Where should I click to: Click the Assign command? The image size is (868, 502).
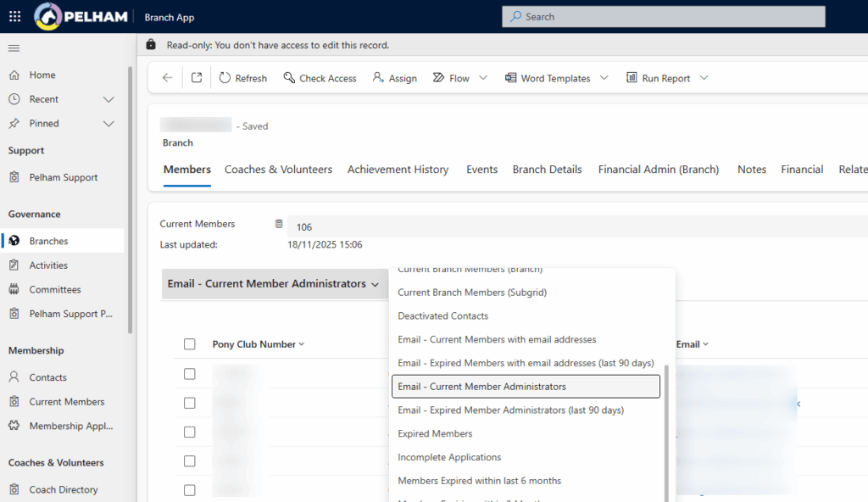pyautogui.click(x=394, y=78)
